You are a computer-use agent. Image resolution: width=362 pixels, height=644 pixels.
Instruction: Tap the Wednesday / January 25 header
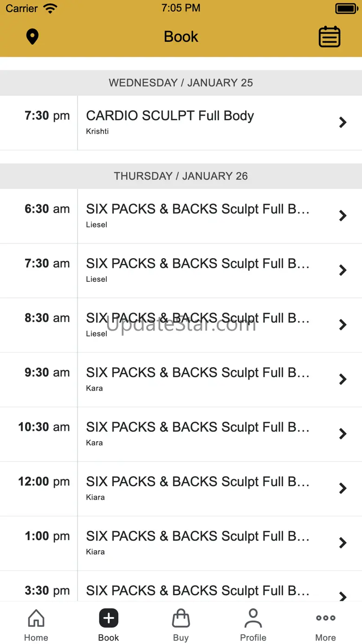click(x=181, y=83)
